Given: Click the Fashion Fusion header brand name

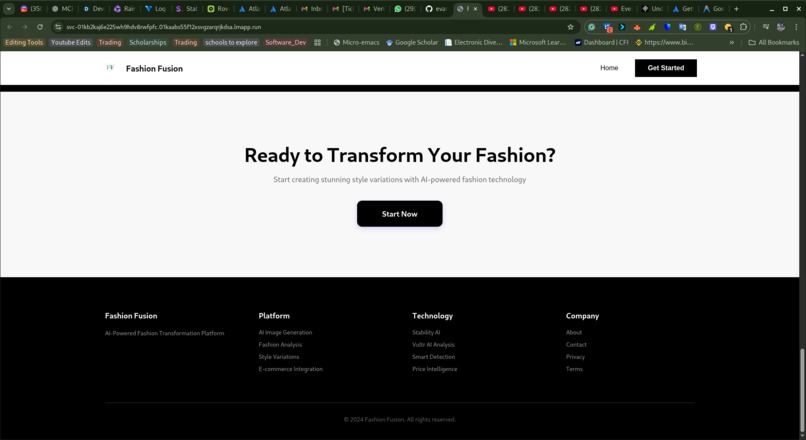Looking at the screenshot, I should pos(154,68).
